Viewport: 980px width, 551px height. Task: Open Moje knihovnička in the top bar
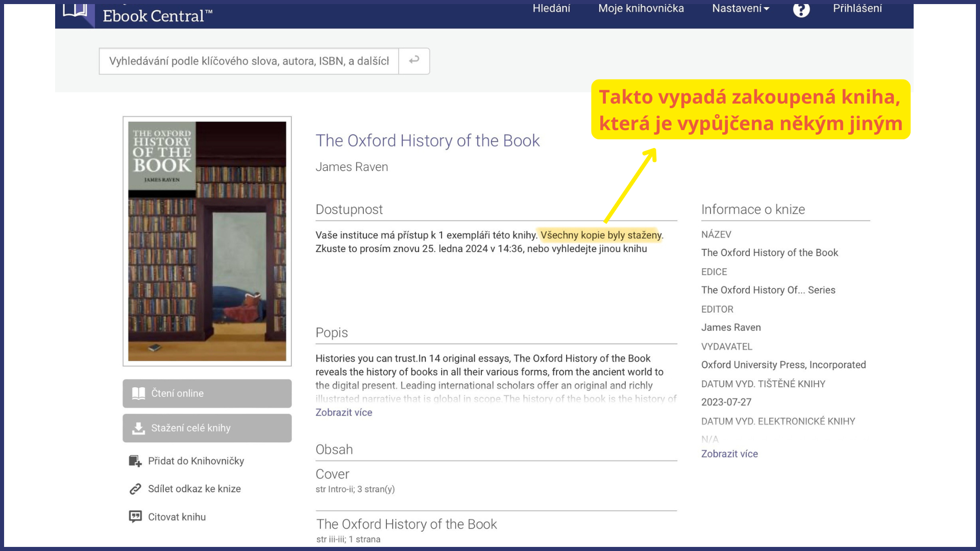[641, 9]
